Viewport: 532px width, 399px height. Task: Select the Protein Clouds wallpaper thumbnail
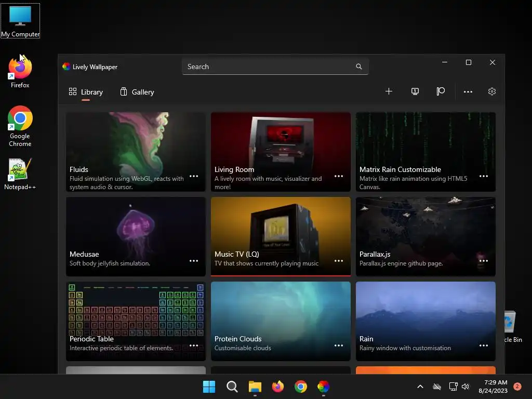(x=281, y=321)
